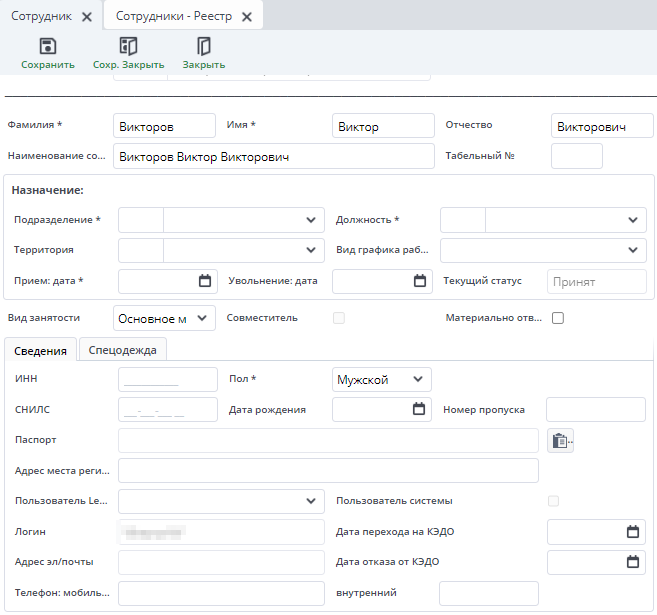Click Сохр. Закрыть save and close icon
This screenshot has width=657, height=615.
point(128,46)
